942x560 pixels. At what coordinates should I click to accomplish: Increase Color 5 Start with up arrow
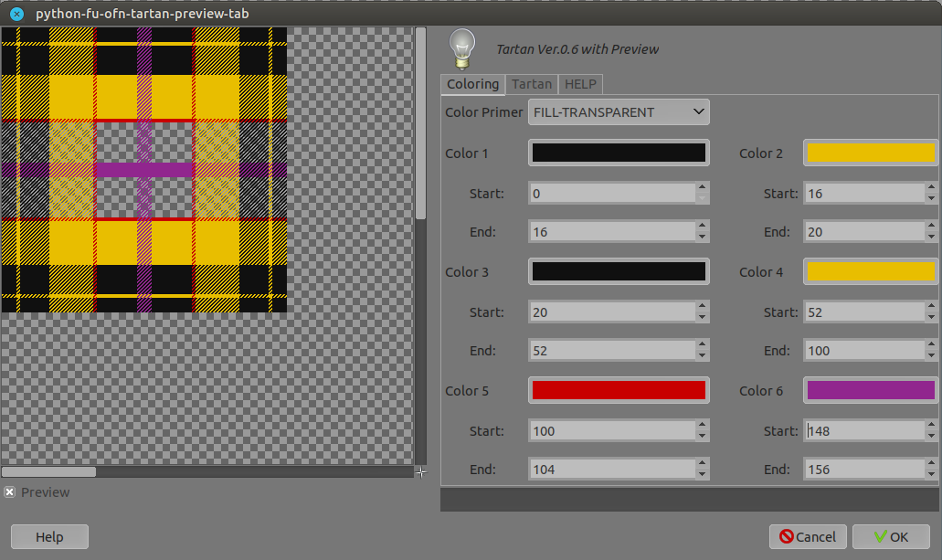point(703,425)
